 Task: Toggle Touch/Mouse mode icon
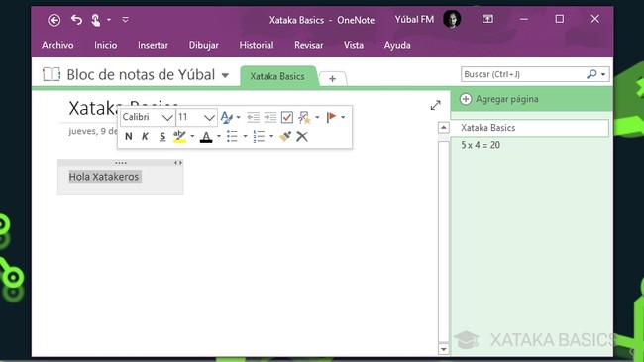coord(96,20)
